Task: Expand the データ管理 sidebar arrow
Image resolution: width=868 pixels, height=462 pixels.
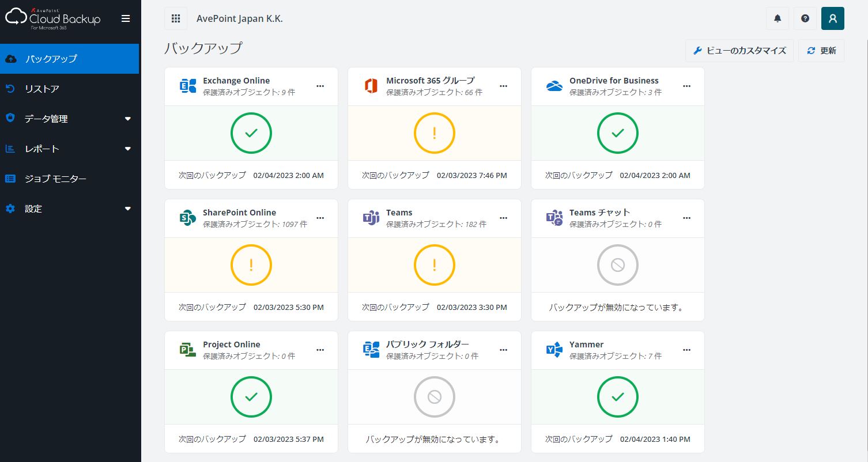Action: click(128, 119)
